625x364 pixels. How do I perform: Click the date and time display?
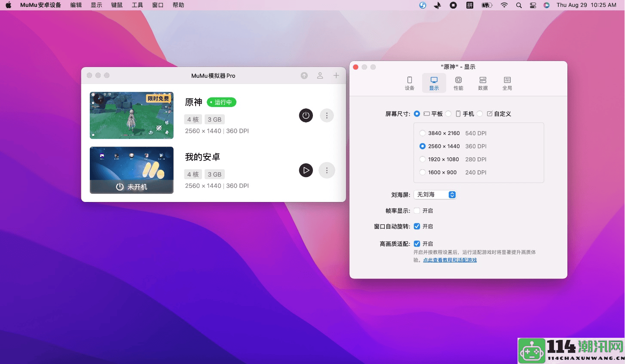click(x=586, y=5)
